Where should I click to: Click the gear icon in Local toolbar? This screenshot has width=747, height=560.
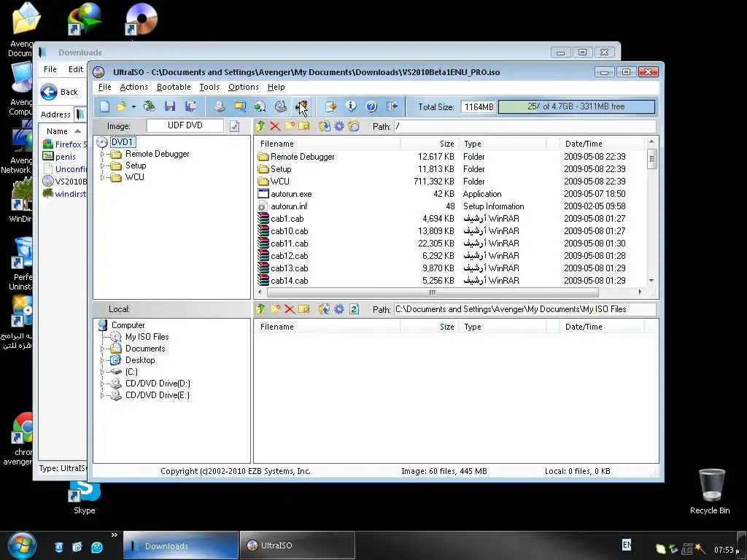338,309
